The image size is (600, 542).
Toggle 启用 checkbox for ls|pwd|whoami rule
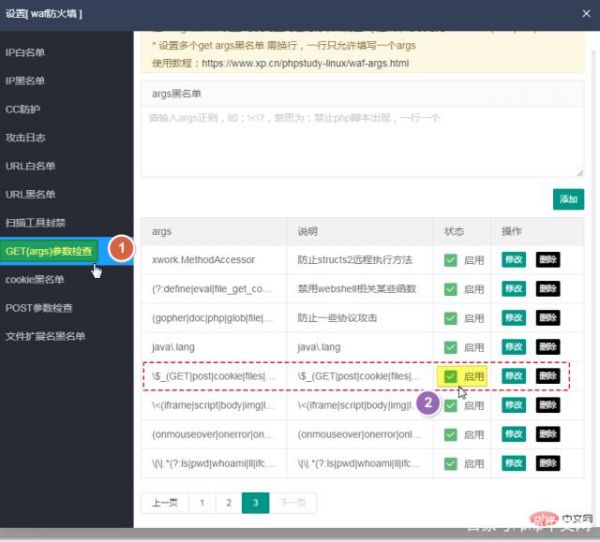coord(450,464)
